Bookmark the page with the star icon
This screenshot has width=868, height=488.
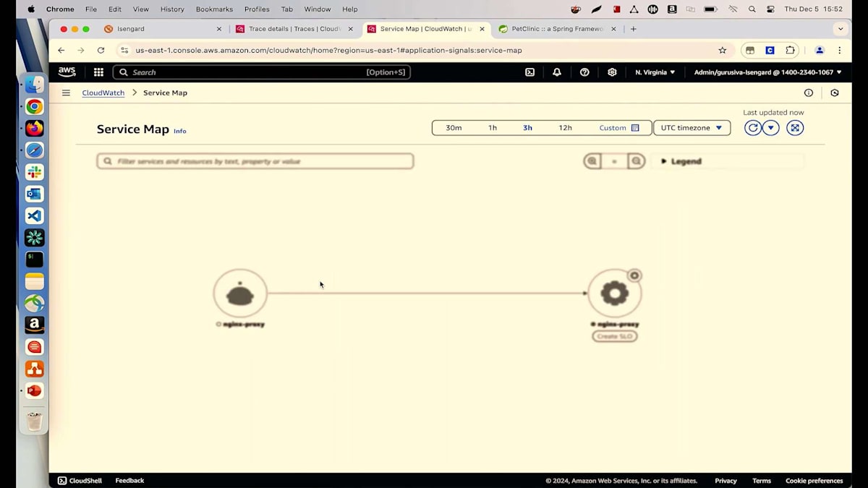pyautogui.click(x=722, y=50)
